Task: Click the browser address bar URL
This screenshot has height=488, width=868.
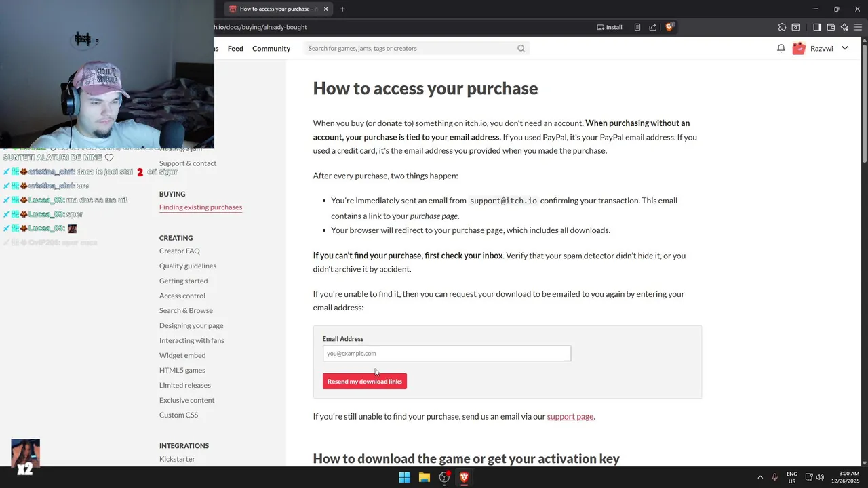Action: 261,27
